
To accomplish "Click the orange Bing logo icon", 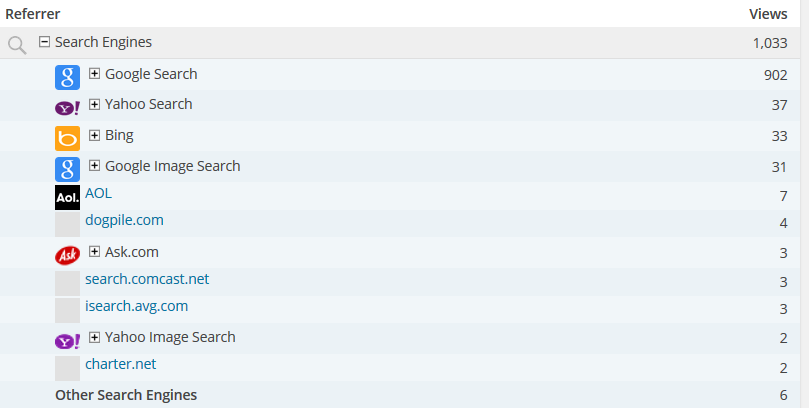I will click(x=67, y=138).
